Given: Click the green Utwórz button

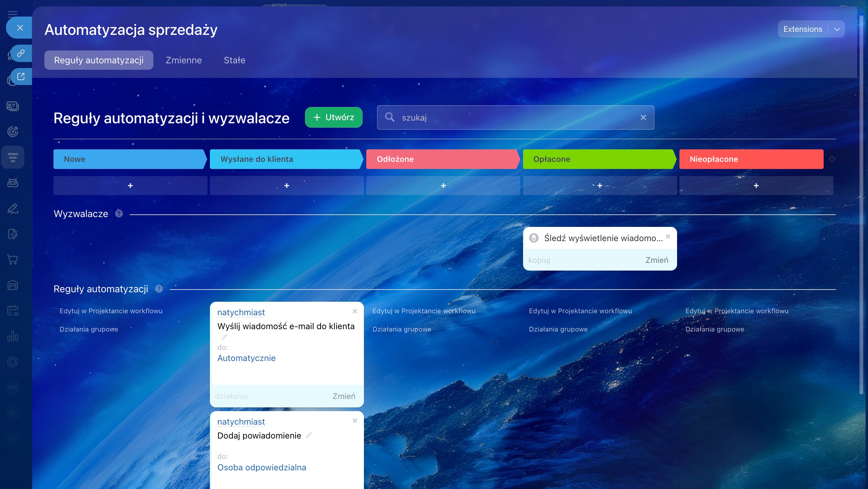Looking at the screenshot, I should click(333, 118).
